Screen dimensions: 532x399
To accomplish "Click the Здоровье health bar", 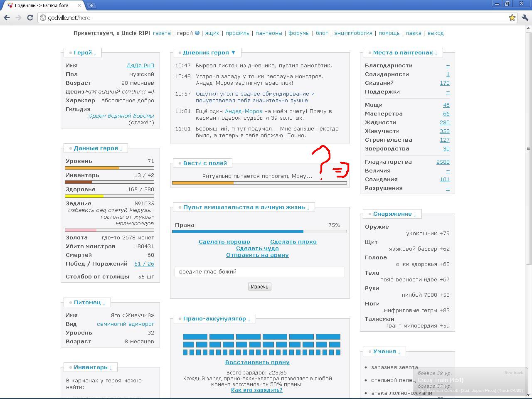I will coord(109,196).
